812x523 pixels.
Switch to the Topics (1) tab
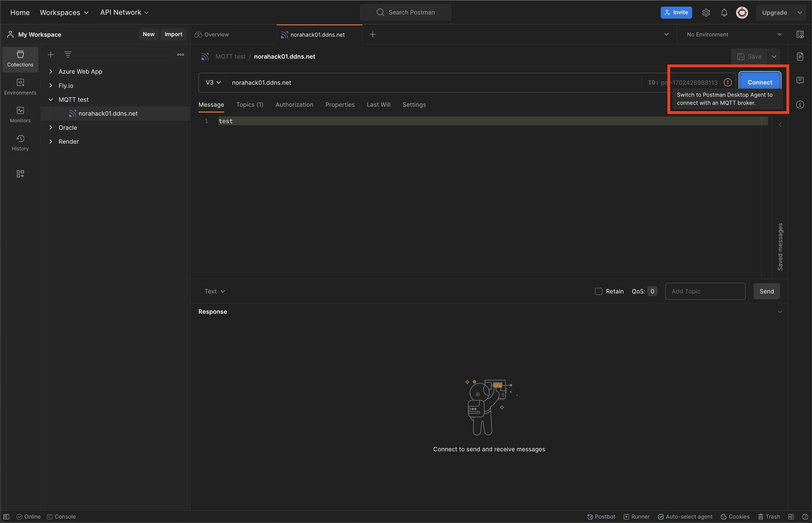pos(249,104)
